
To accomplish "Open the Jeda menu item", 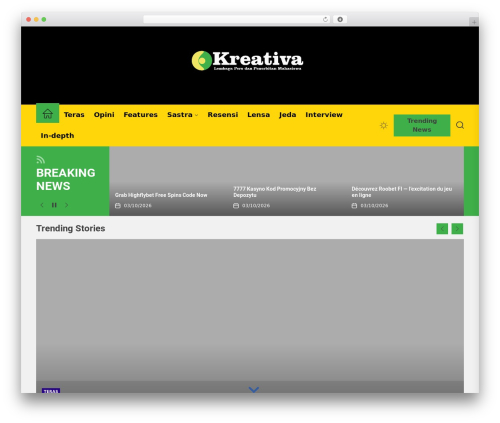I will [x=287, y=115].
